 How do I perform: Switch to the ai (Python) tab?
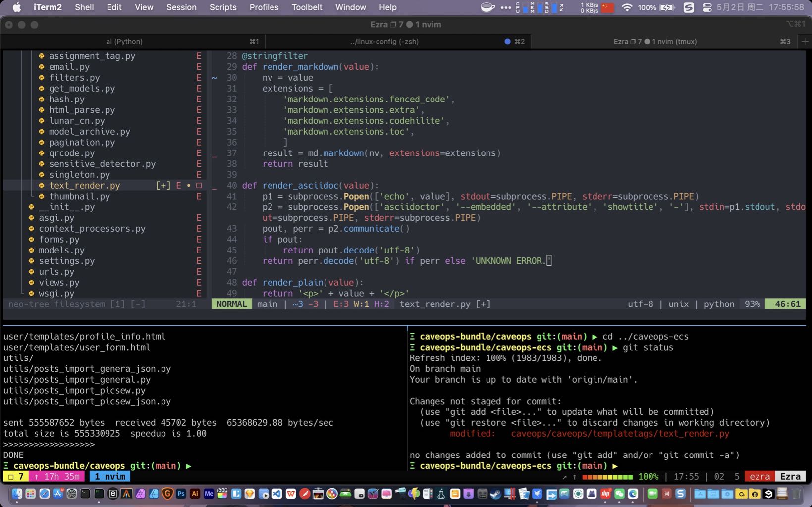pos(124,42)
